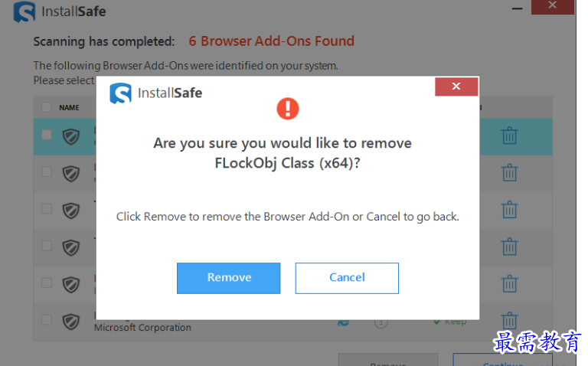Viewport: 588px width, 366px height.
Task: Click trash icon in the highlighted row
Action: (509, 136)
